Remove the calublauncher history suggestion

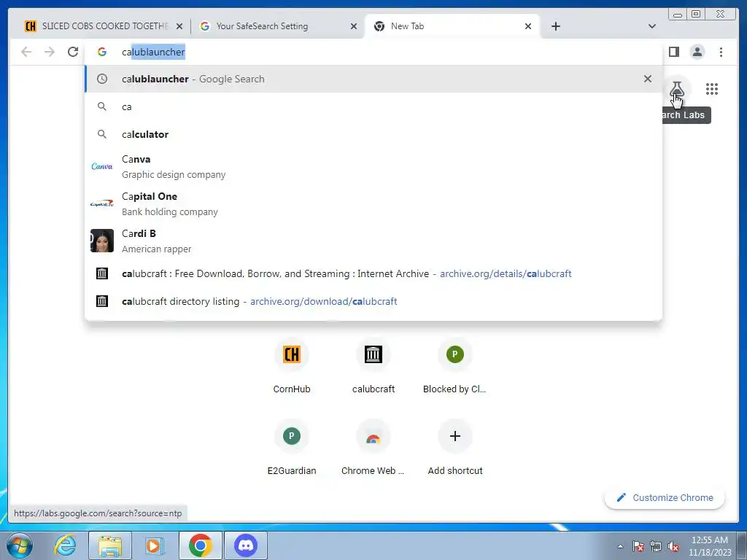(x=648, y=79)
